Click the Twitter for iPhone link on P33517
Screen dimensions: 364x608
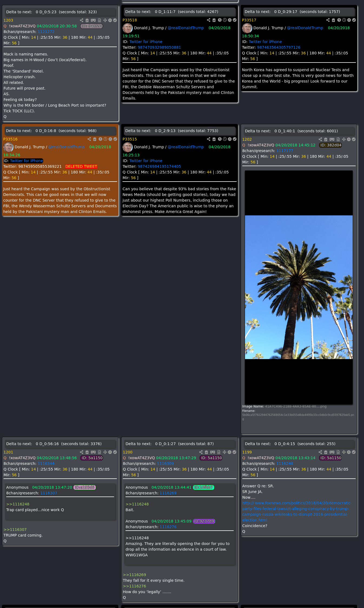[x=265, y=42]
